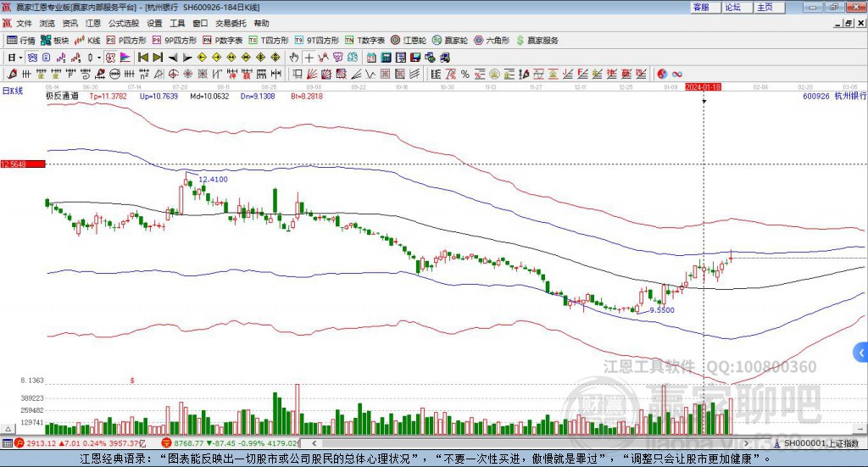Open the 帮助 menu
The image size is (868, 467).
[x=261, y=23]
